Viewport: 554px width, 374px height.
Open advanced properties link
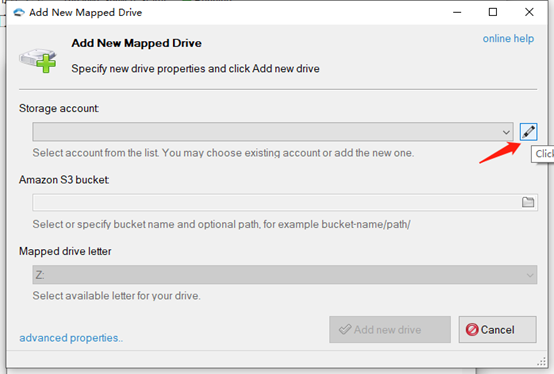coord(71,338)
